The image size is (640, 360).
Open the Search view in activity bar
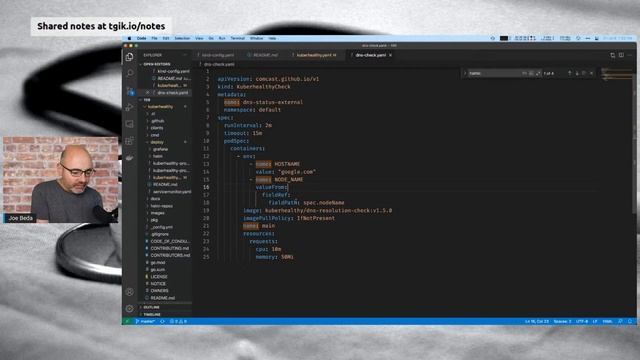[130, 73]
